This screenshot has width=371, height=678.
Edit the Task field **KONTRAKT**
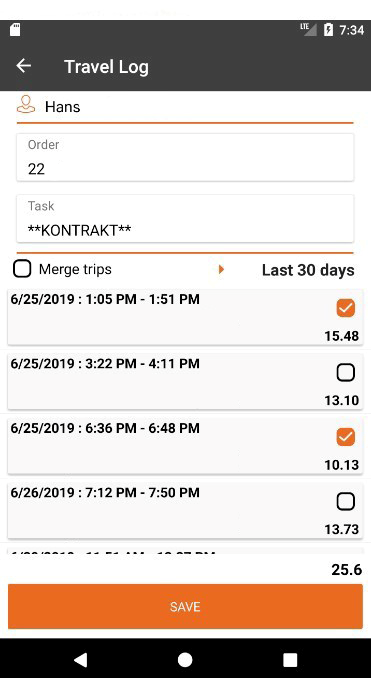(x=185, y=218)
